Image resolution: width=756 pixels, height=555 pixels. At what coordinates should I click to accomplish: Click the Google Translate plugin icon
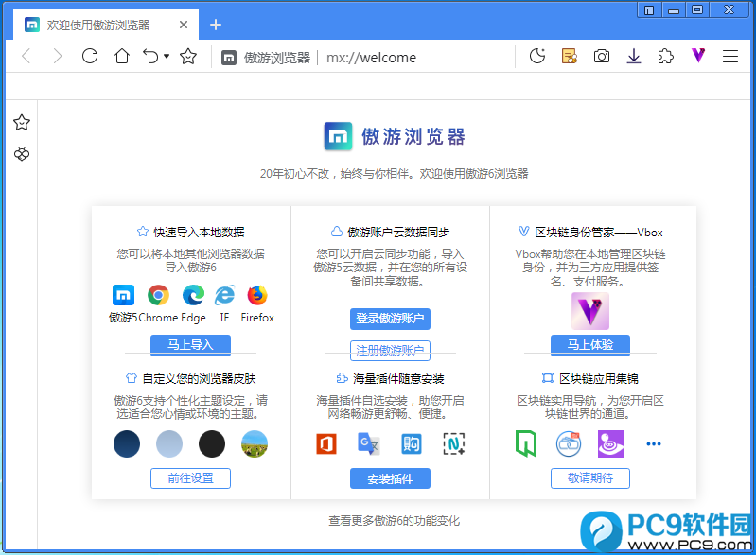368,443
